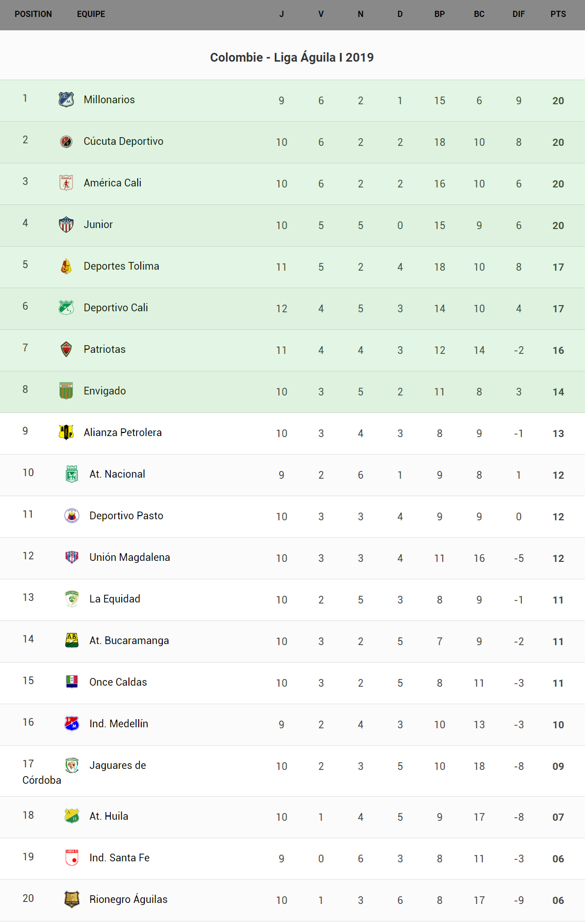Click the Colombie - Liga Águila I 2019 title
This screenshot has height=924, width=585.
point(292,58)
